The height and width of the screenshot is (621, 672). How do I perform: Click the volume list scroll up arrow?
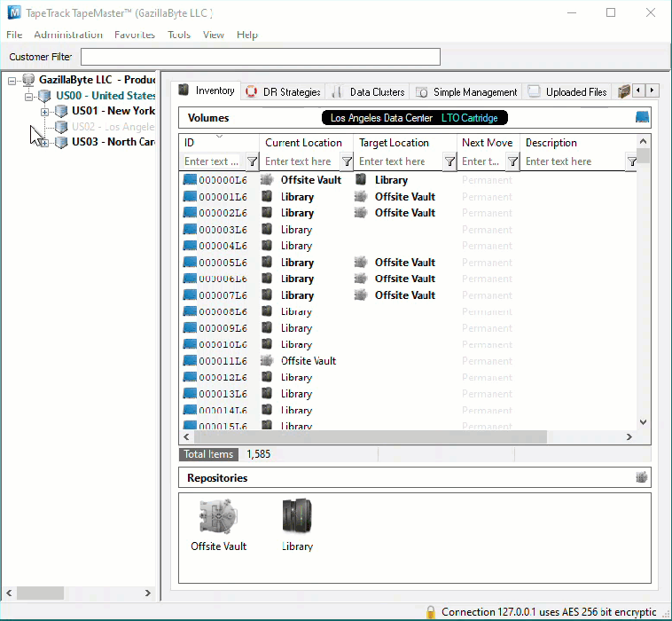[x=643, y=141]
